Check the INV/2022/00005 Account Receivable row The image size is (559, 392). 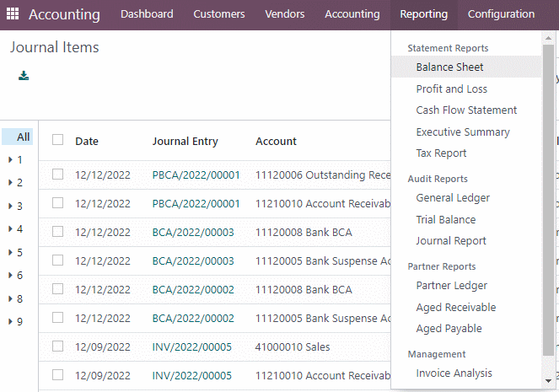click(57, 375)
